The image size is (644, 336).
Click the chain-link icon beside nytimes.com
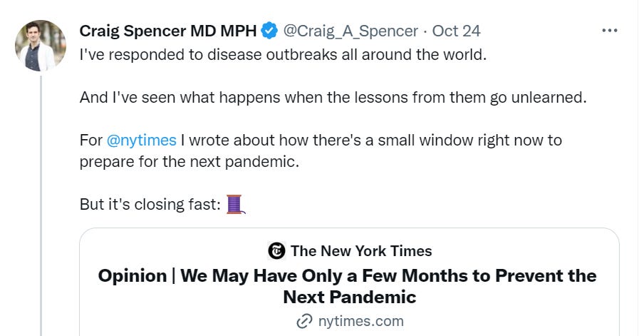pos(304,321)
